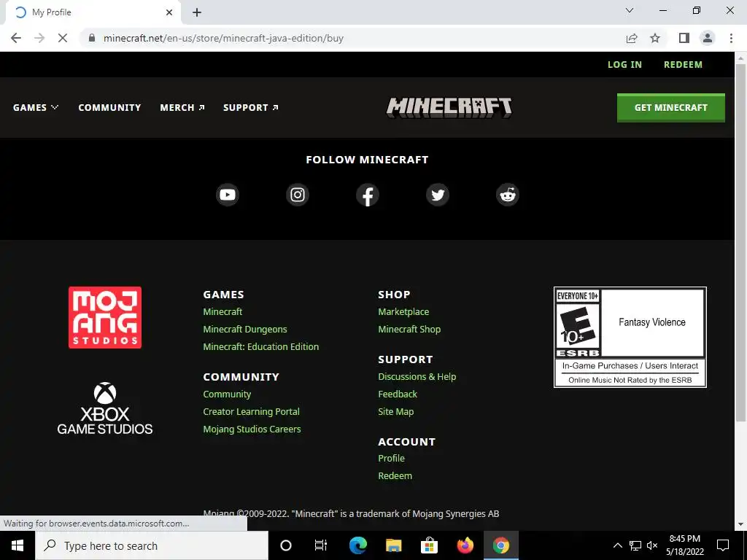This screenshot has height=560, width=747.
Task: Open File Explorer from taskbar
Action: (393, 545)
